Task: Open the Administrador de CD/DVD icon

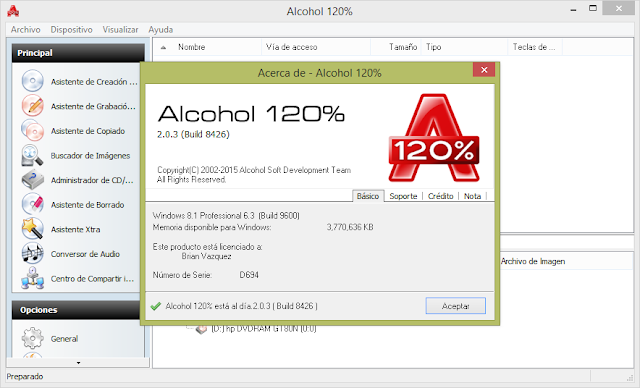Action: (32, 180)
